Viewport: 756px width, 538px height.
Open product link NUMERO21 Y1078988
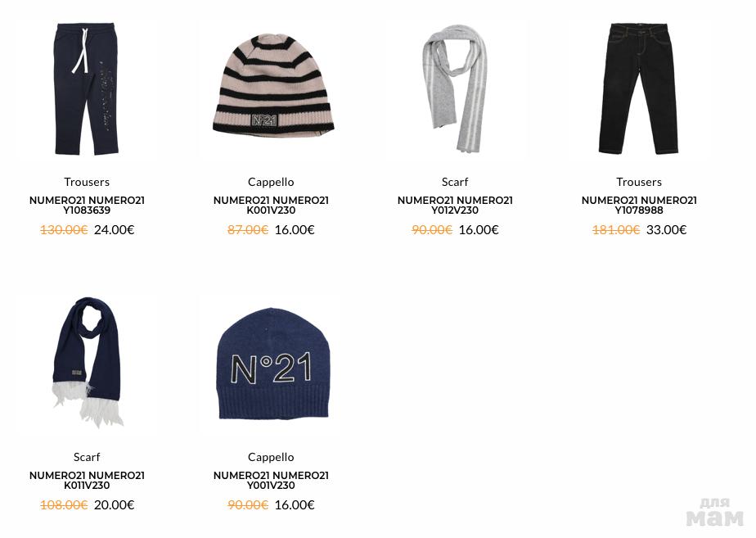[x=639, y=205]
